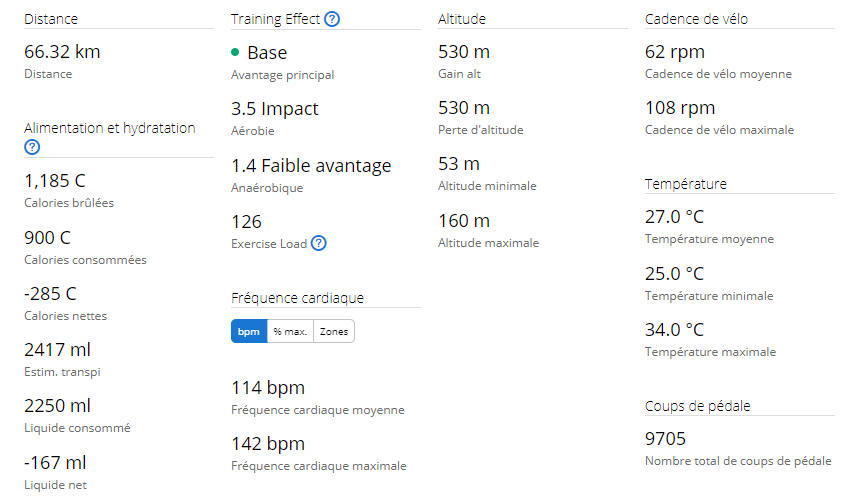The image size is (855, 502).
Task: Select the 62 rpm average cadence value
Action: point(675,52)
